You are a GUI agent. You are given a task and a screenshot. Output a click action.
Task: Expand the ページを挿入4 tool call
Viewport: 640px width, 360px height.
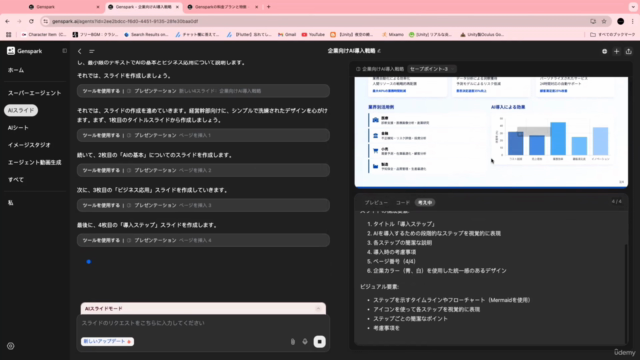(203, 240)
